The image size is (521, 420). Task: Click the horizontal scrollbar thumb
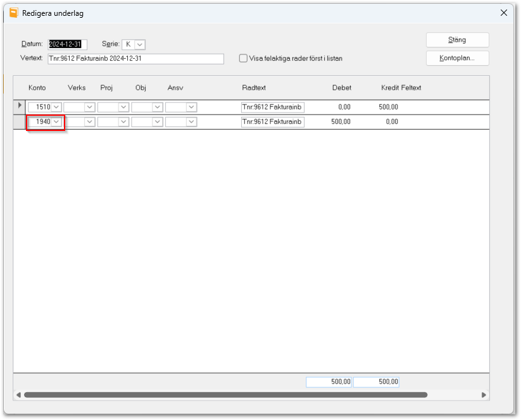(225, 395)
